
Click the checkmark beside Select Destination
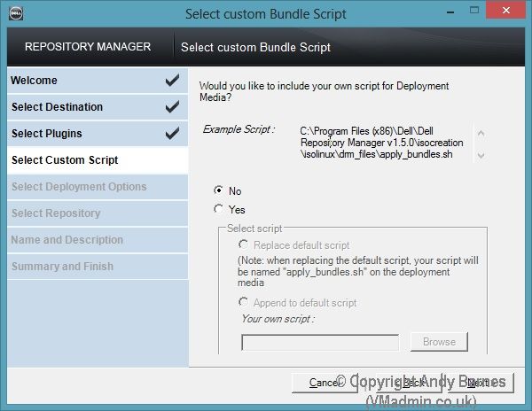(172, 107)
